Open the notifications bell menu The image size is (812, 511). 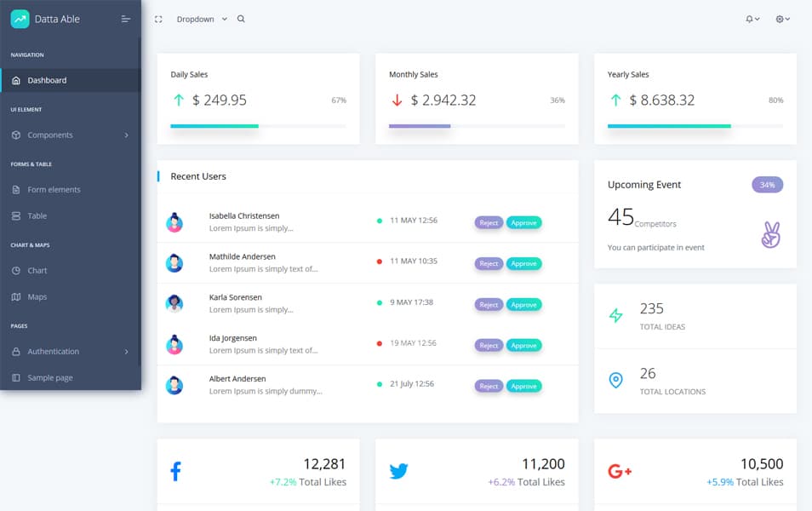point(752,19)
